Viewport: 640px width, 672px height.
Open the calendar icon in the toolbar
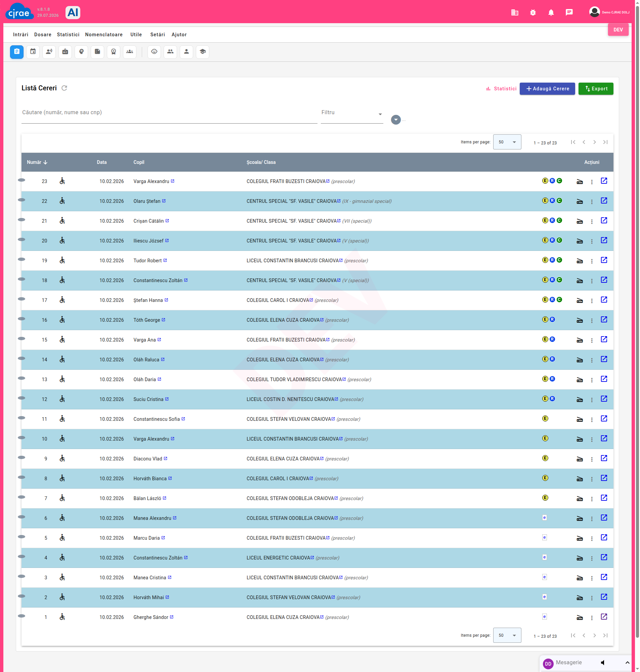tap(33, 52)
